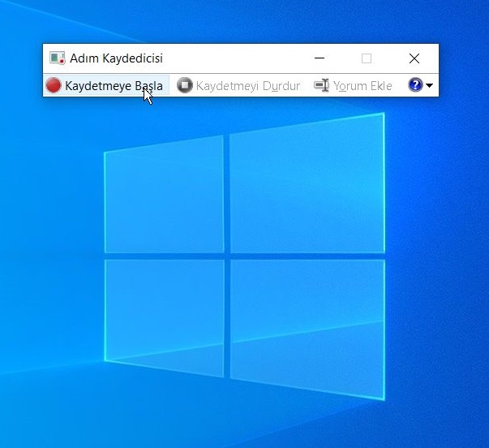Minimize the Adım Kaydedicisi window

pos(320,58)
